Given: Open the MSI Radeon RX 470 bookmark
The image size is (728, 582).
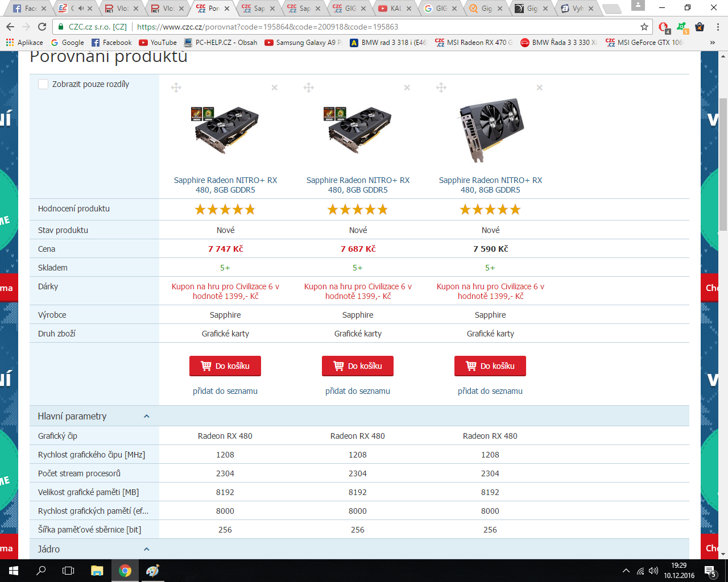Looking at the screenshot, I should pos(474,43).
